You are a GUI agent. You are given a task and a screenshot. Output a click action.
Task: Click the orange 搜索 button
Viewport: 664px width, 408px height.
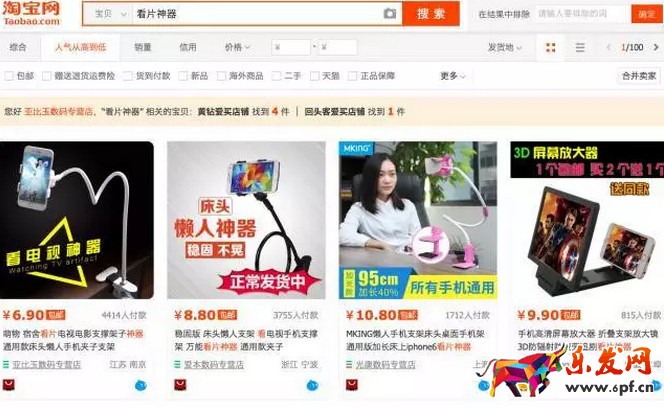tap(431, 14)
